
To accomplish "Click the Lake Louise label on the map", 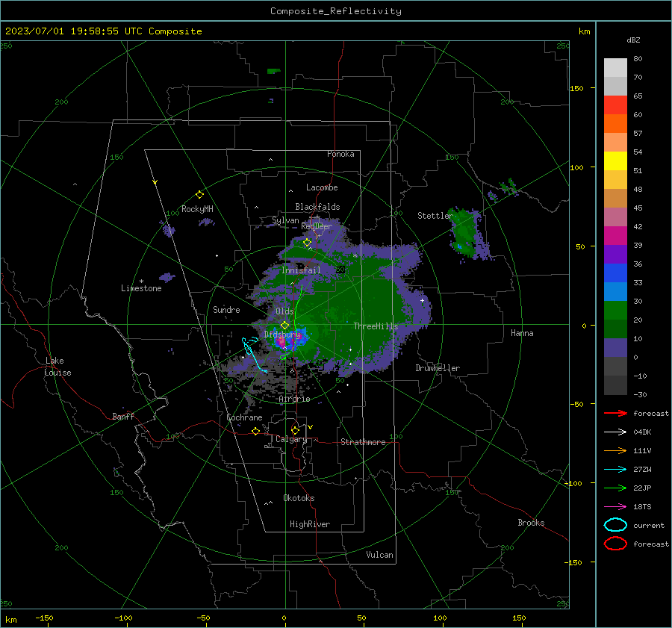I will pyautogui.click(x=57, y=367).
